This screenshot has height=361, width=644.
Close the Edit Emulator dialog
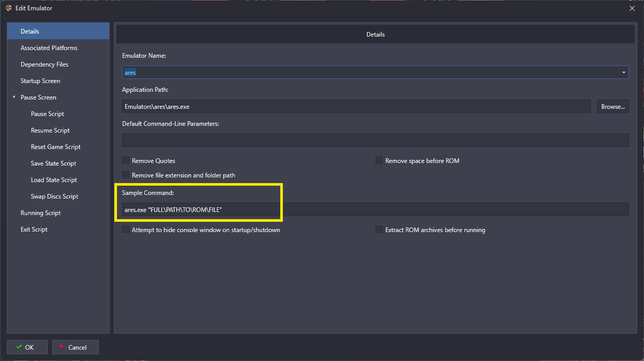[632, 8]
